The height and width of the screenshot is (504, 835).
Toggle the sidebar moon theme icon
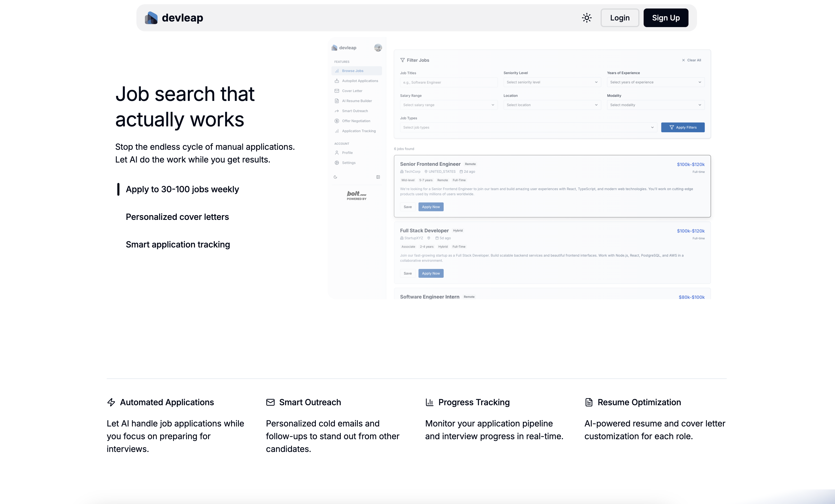(335, 177)
